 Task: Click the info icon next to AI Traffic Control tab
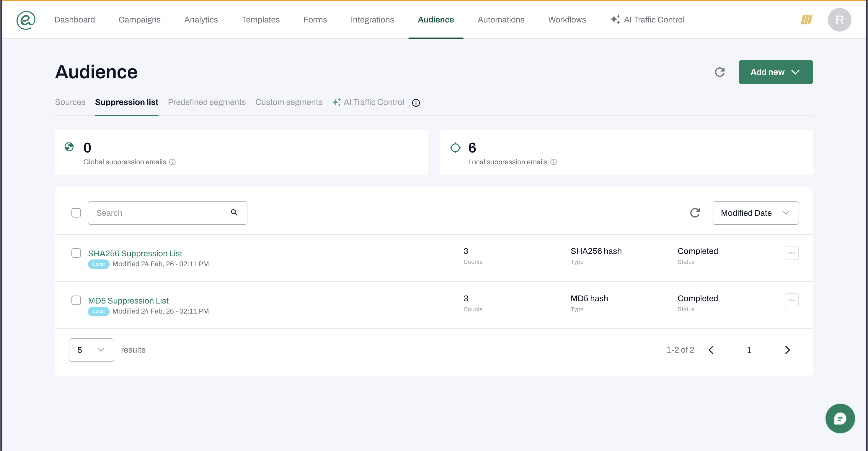tap(416, 103)
